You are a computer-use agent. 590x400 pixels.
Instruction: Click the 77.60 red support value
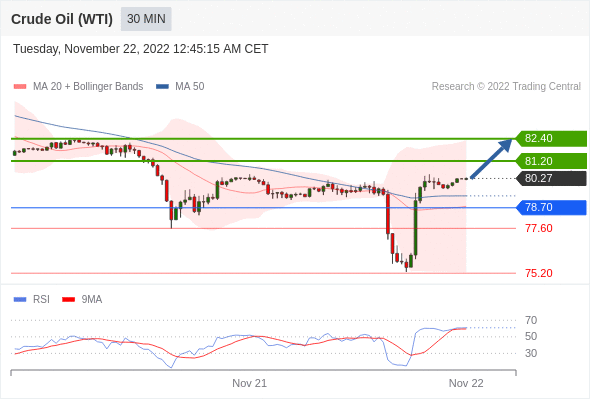tap(539, 228)
